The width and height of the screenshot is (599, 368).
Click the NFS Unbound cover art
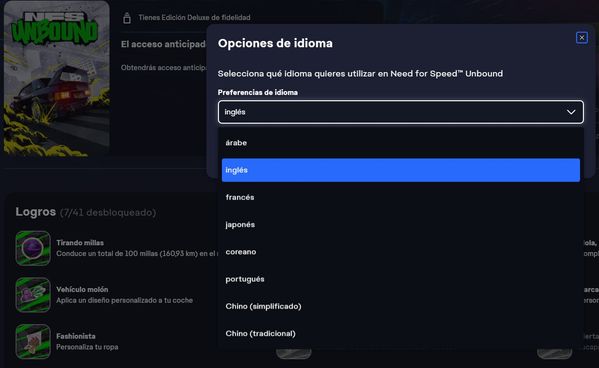(57, 79)
